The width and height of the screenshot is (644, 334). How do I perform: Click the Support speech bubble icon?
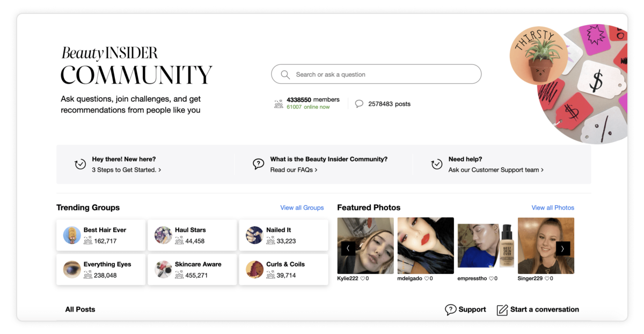pyautogui.click(x=451, y=310)
